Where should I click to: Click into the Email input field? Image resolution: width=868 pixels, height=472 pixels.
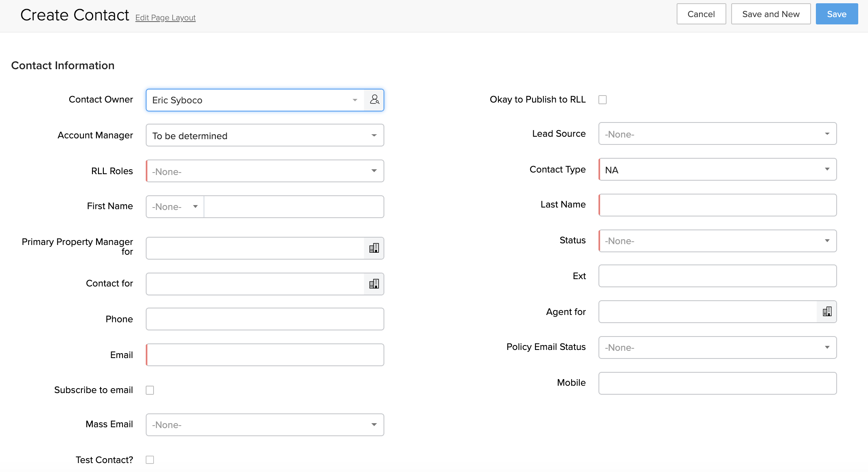point(265,355)
